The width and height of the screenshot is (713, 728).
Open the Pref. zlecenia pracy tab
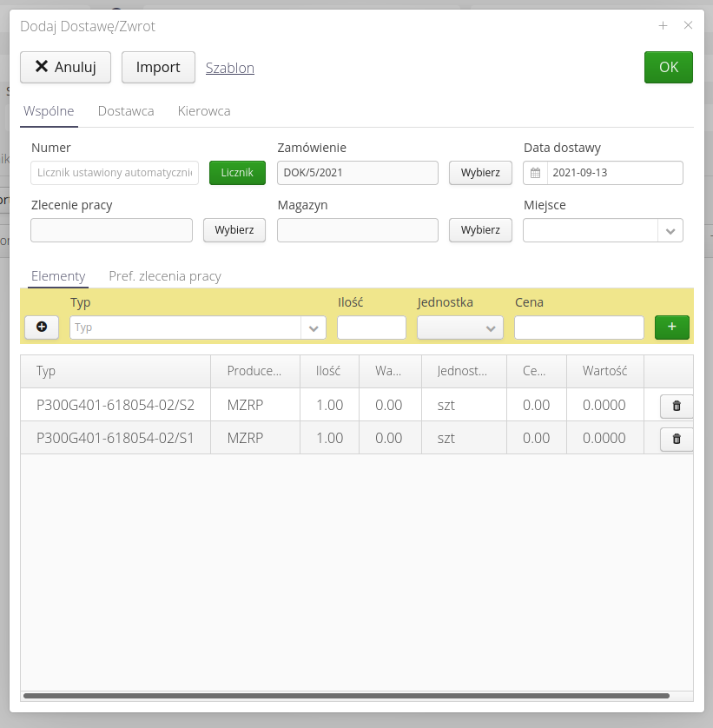(x=165, y=276)
